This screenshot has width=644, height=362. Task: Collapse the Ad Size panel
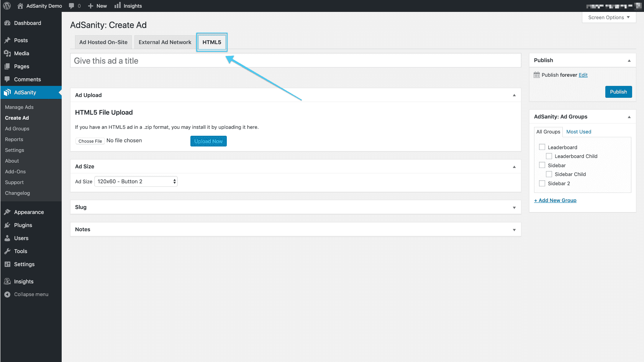point(514,166)
